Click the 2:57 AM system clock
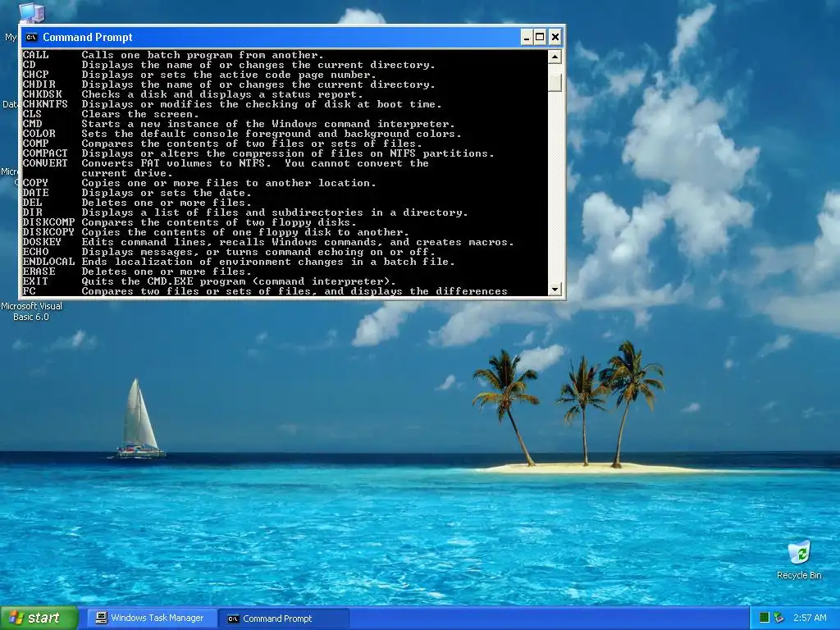The width and height of the screenshot is (840, 630). tap(810, 618)
